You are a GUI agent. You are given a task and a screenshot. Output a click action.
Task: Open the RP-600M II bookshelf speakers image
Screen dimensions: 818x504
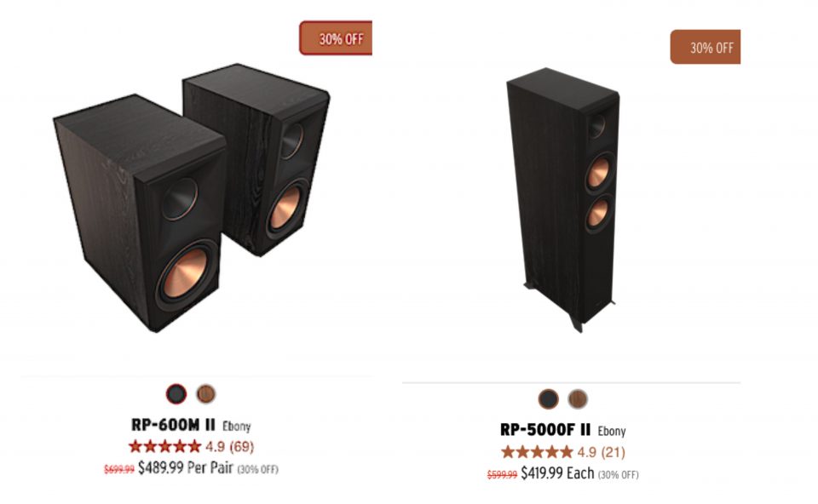point(192,198)
